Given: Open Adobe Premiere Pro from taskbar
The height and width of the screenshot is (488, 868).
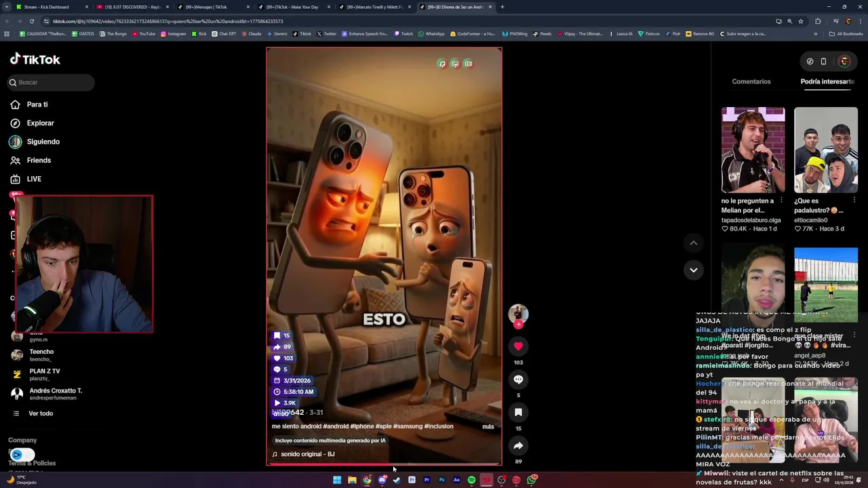Looking at the screenshot, I should pyautogui.click(x=427, y=480).
